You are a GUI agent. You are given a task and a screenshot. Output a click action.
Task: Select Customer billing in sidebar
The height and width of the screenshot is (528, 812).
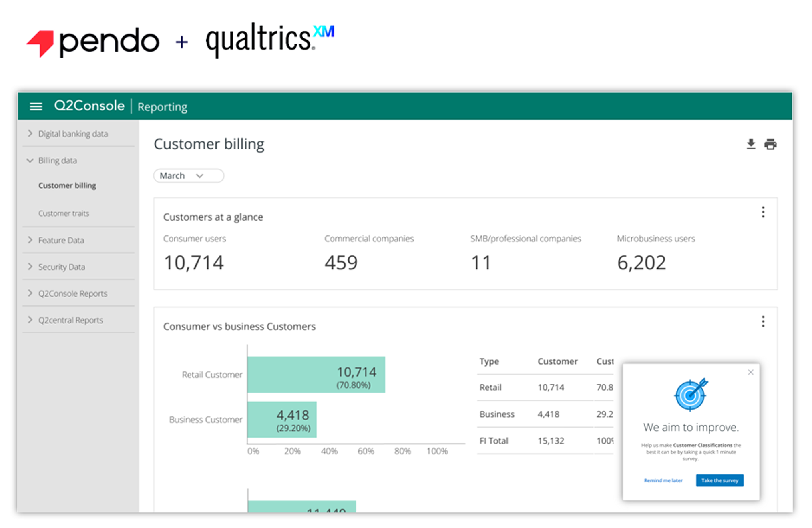click(x=67, y=185)
